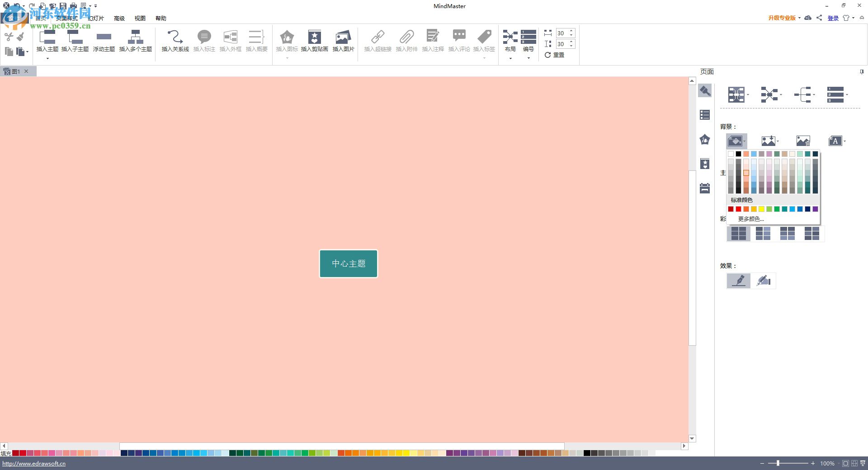Open the 视图 ribbon tab

(140, 19)
